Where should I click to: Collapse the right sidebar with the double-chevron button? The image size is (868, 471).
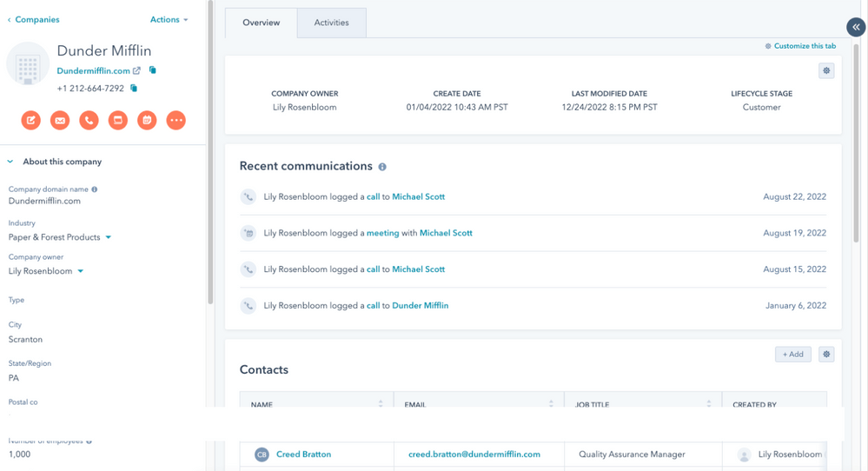(x=856, y=27)
